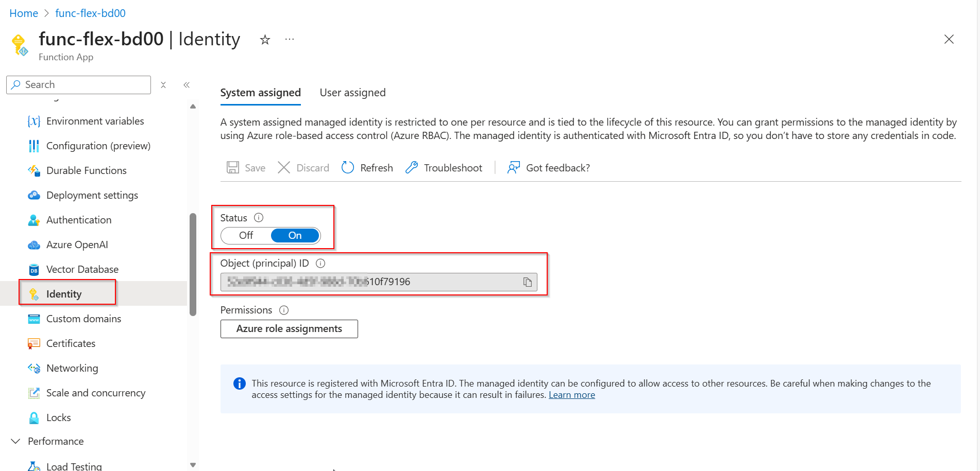Show info tooltip for Object (principal) ID

point(320,264)
